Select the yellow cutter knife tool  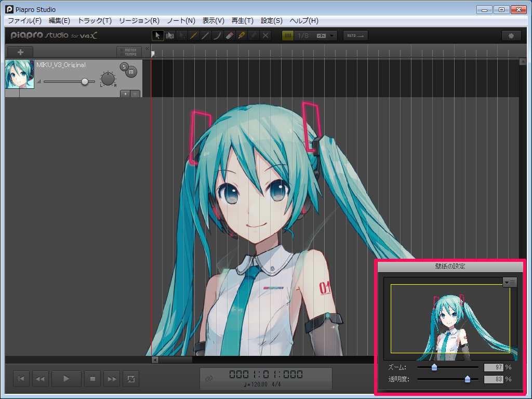pyautogui.click(x=242, y=36)
